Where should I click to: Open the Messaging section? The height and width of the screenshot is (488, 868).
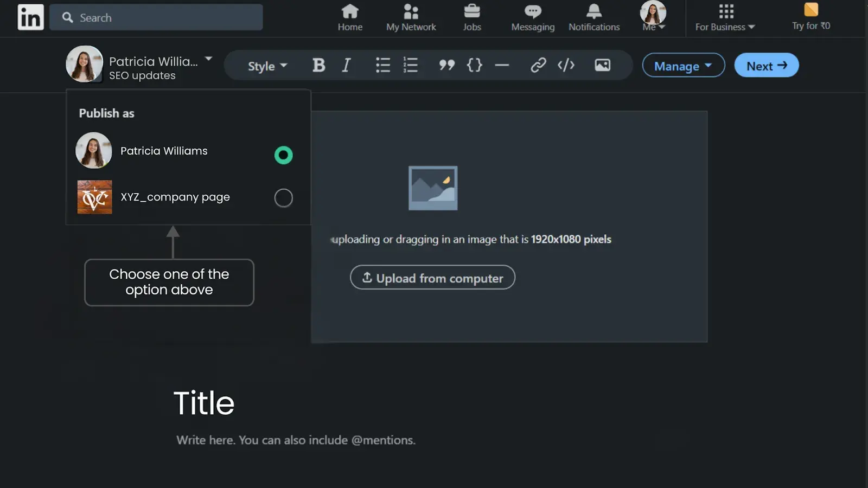point(532,17)
